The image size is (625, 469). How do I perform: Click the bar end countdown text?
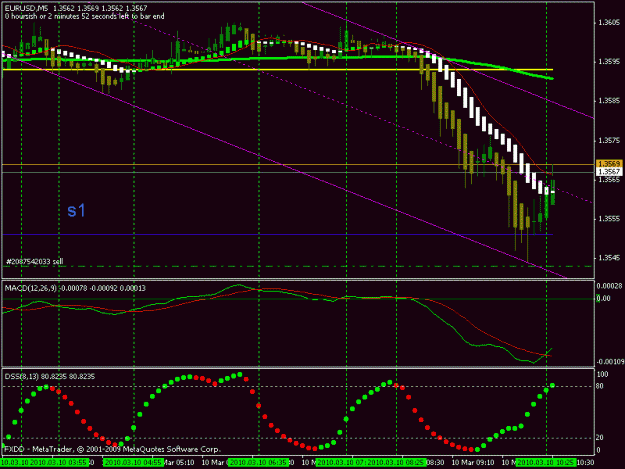coord(85,16)
